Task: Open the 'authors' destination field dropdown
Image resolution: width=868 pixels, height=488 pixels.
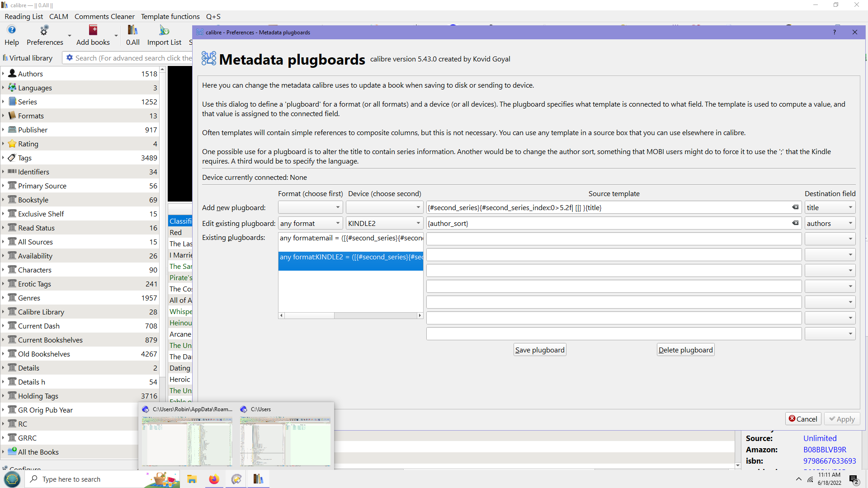Action: click(x=830, y=223)
